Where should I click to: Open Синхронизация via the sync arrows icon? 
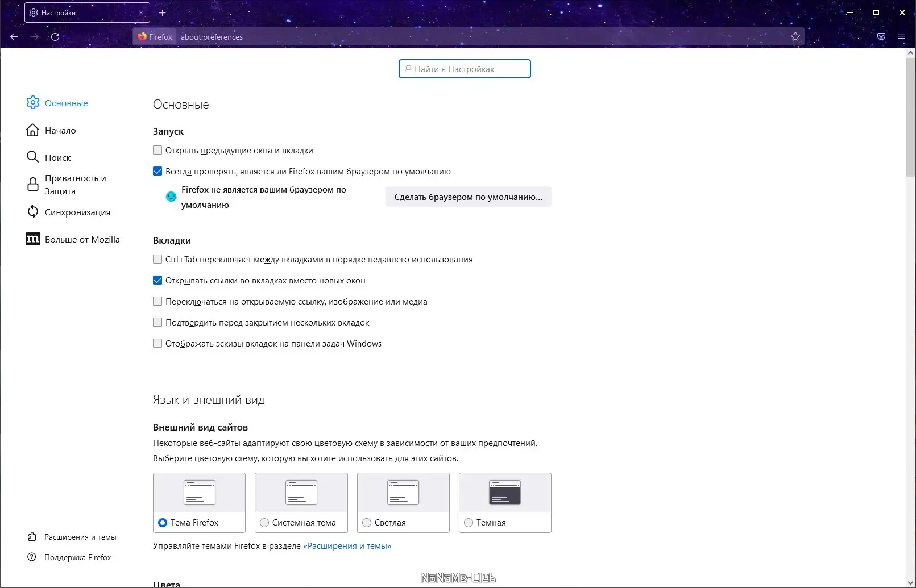[x=32, y=211]
